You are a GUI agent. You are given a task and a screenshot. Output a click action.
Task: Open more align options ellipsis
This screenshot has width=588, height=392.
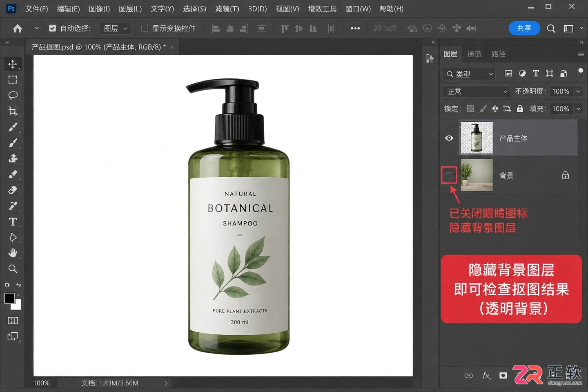pyautogui.click(x=355, y=28)
